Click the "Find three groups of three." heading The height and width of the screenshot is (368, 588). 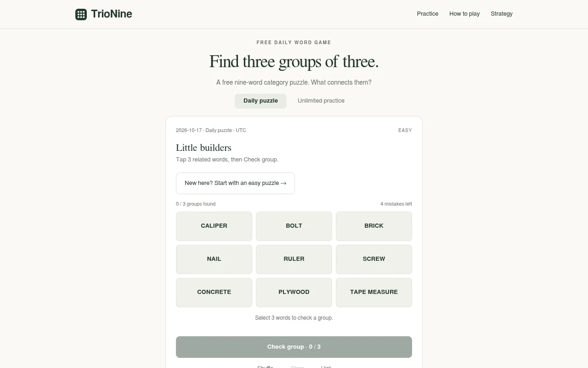point(294,62)
